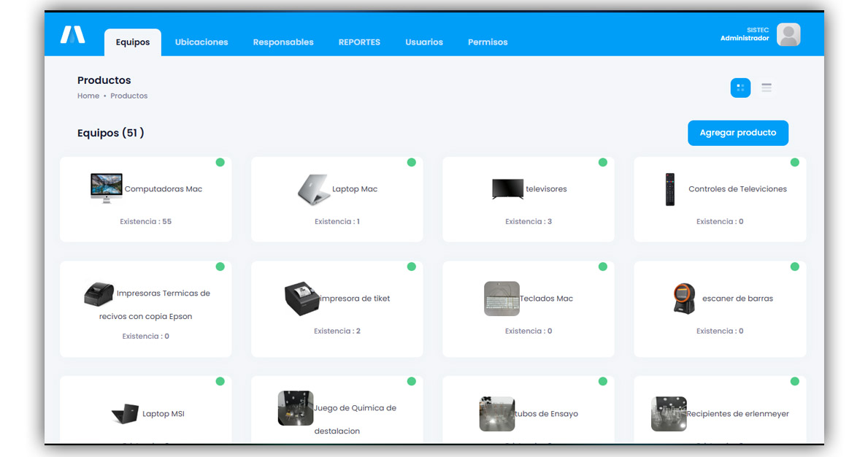Click the Epson thermal printer image

click(99, 293)
